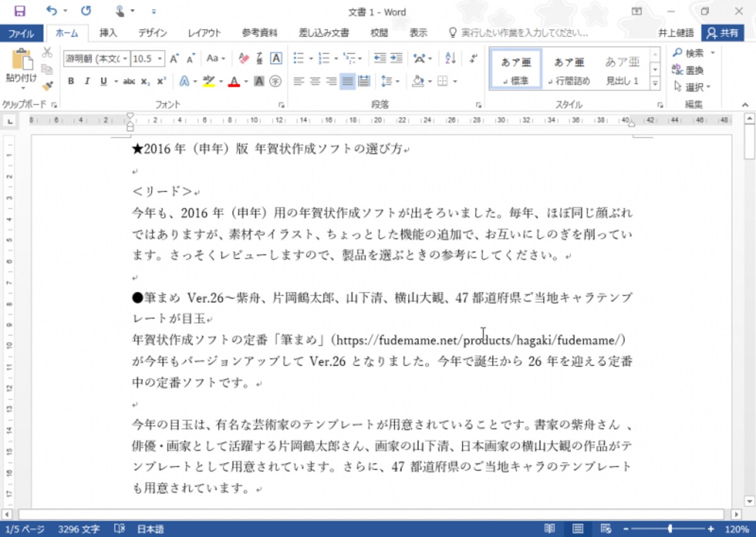Click account name 井上健語
The image size is (756, 537).
[x=676, y=33]
